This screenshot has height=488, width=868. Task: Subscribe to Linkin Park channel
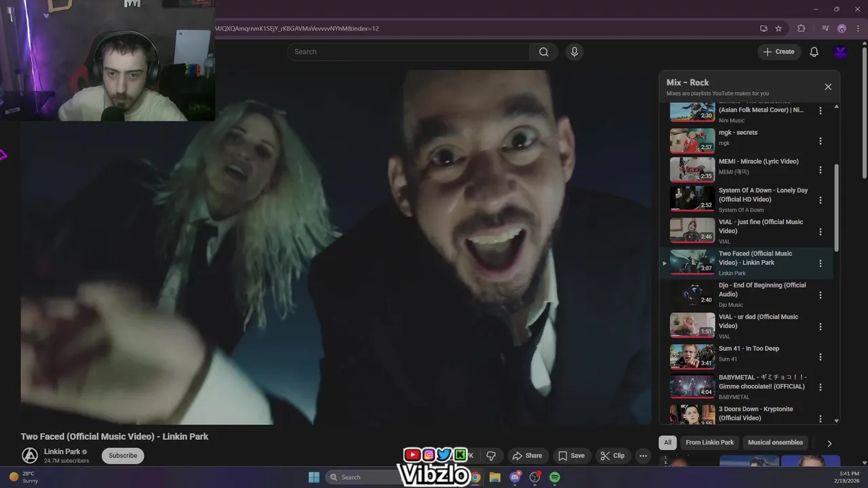(123, 455)
